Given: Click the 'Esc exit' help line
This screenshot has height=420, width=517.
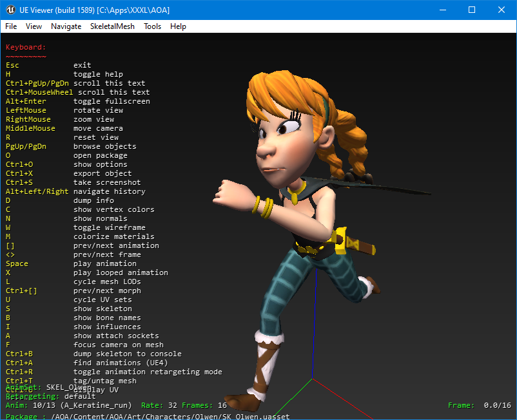Looking at the screenshot, I should (x=48, y=65).
